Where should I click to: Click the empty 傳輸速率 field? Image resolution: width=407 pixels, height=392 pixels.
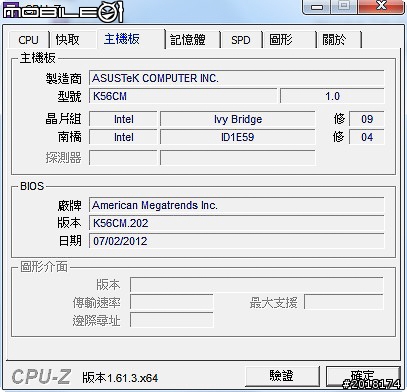tap(172, 303)
